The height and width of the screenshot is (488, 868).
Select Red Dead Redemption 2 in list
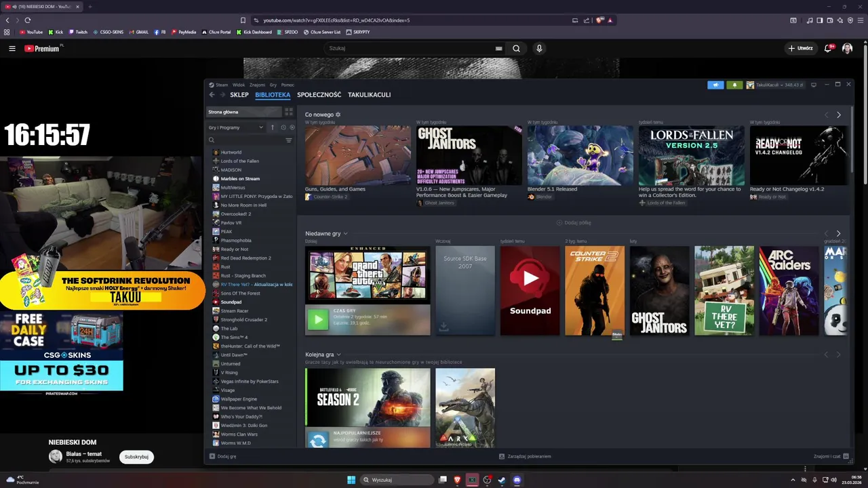pyautogui.click(x=245, y=258)
